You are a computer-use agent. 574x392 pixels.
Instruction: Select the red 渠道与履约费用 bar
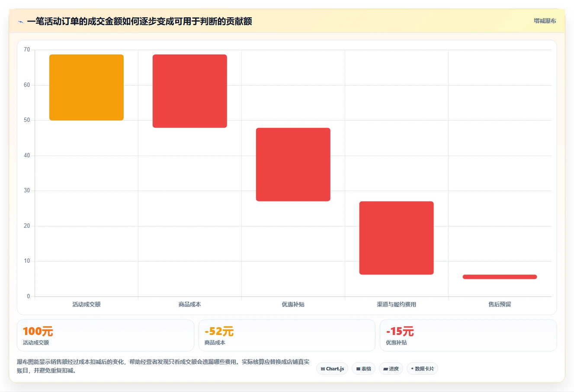(x=397, y=238)
